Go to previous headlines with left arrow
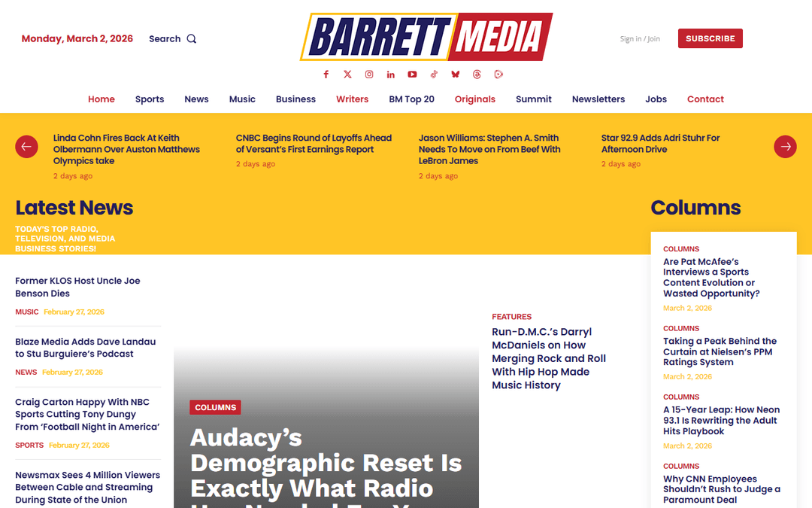The image size is (812, 508). (26, 147)
